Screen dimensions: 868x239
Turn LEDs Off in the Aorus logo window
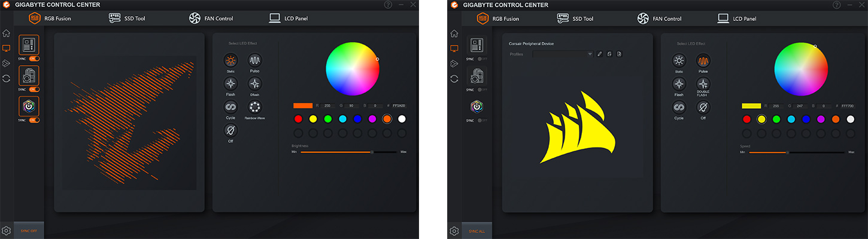click(230, 131)
